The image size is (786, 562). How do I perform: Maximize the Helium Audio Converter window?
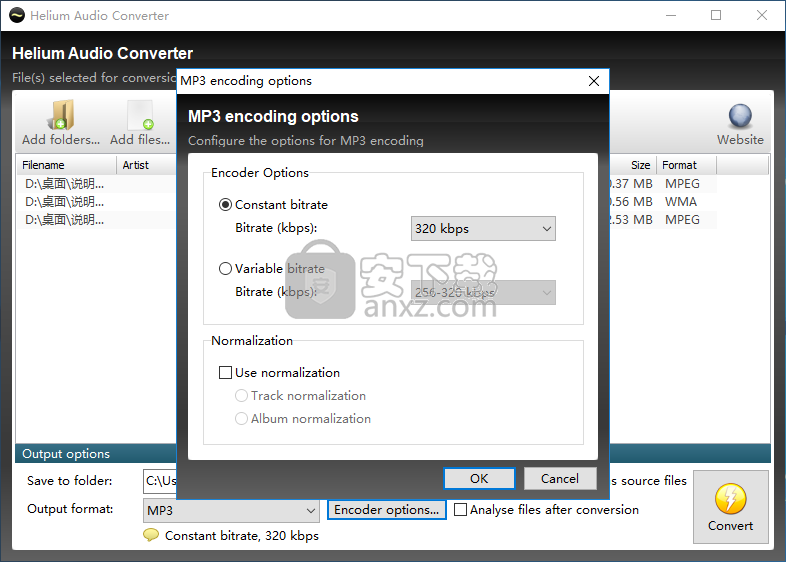click(x=716, y=16)
